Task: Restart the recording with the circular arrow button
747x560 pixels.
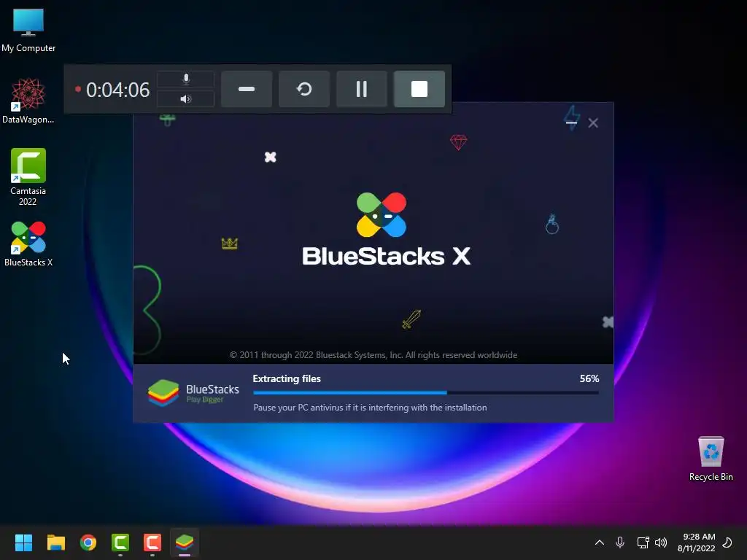Action: click(x=304, y=89)
